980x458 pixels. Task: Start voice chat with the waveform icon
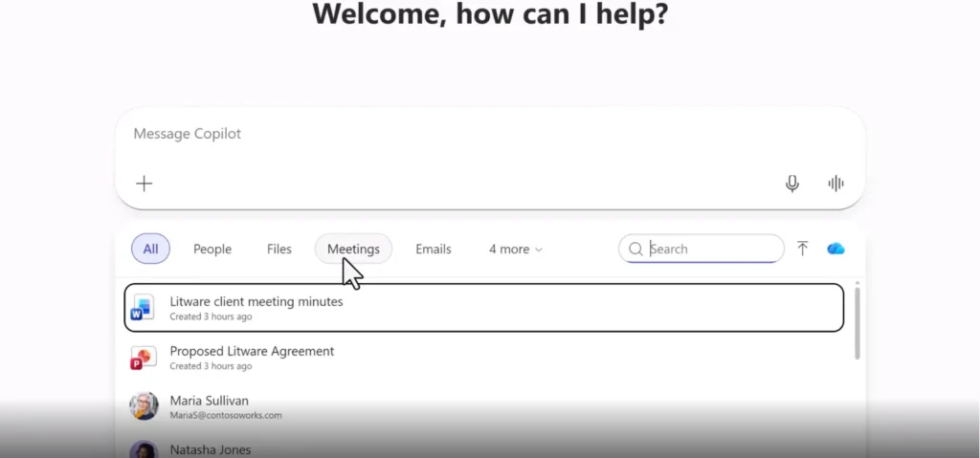[x=835, y=183]
